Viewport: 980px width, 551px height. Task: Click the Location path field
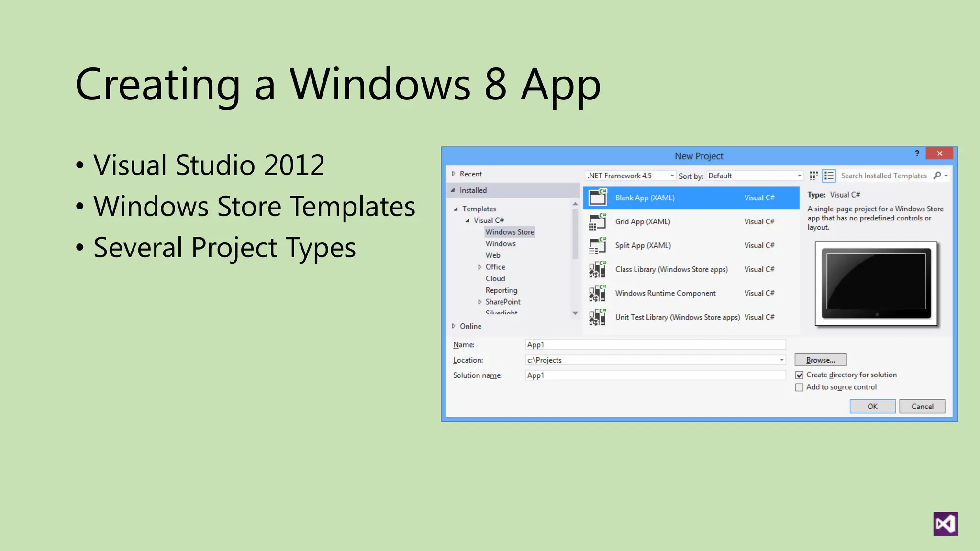[x=655, y=360]
